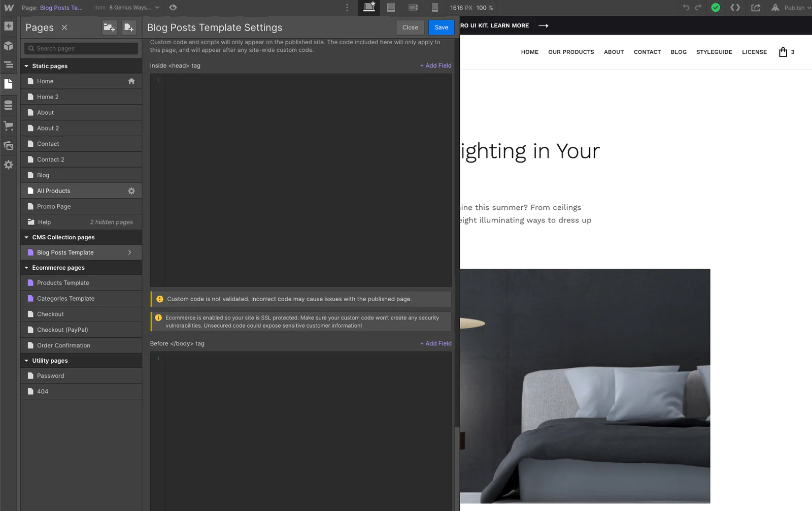This screenshot has height=511, width=812.
Task: Open All Products page settings gear
Action: [131, 191]
